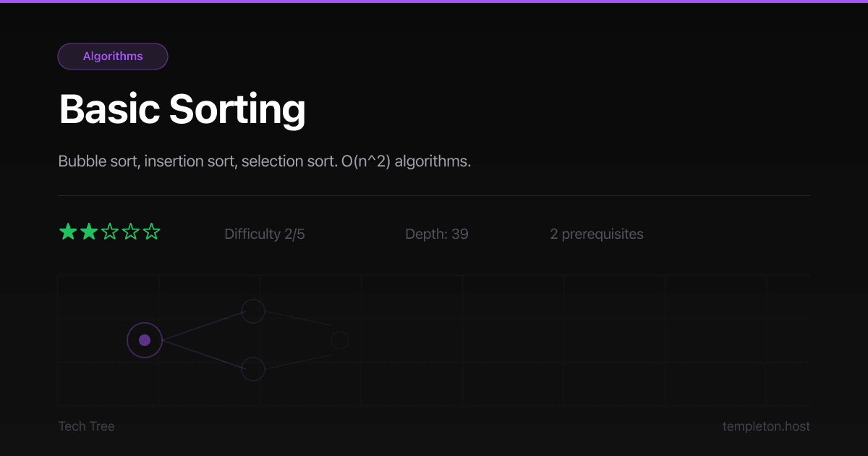The image size is (868, 456).
Task: Click the "2 prerequisites" text
Action: pyautogui.click(x=597, y=234)
